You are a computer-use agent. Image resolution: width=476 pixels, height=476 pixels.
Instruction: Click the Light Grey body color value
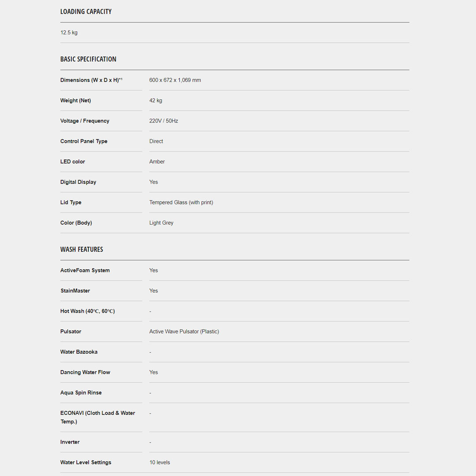pyautogui.click(x=161, y=223)
